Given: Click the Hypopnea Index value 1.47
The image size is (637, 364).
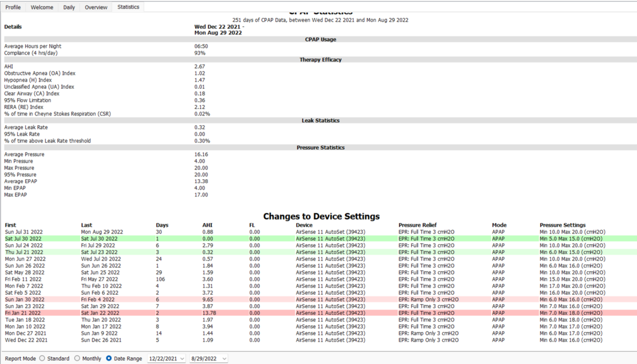Looking at the screenshot, I should point(199,80).
